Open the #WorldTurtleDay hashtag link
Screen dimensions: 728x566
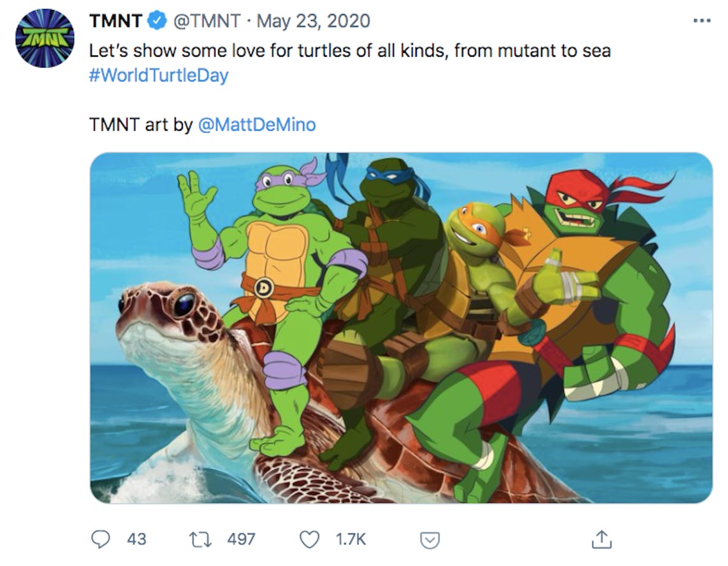coord(159,76)
